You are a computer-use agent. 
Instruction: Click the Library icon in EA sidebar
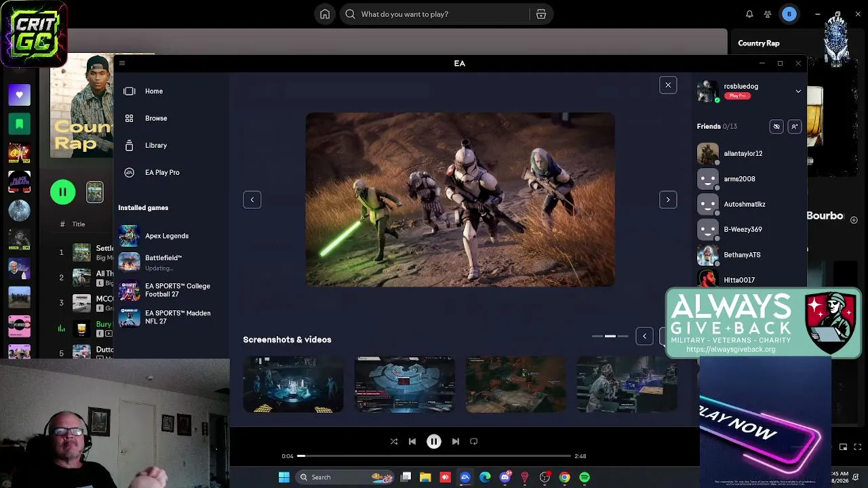(130, 145)
